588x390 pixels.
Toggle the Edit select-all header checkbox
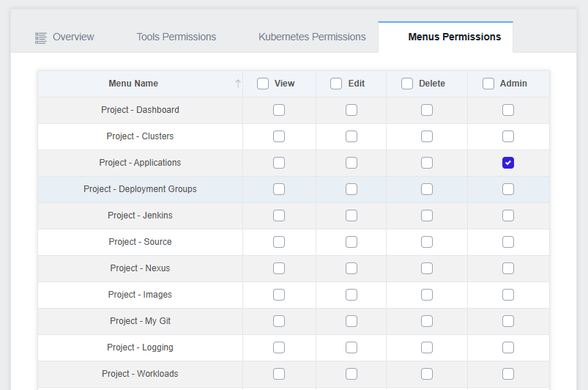(336, 84)
